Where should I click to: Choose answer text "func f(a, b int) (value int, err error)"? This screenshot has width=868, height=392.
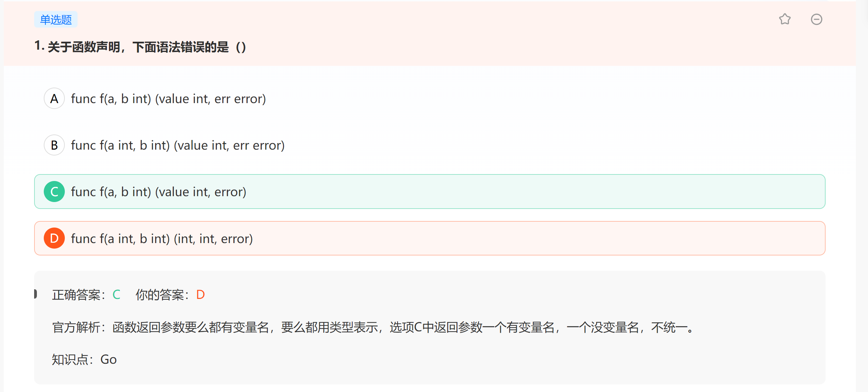pyautogui.click(x=168, y=99)
